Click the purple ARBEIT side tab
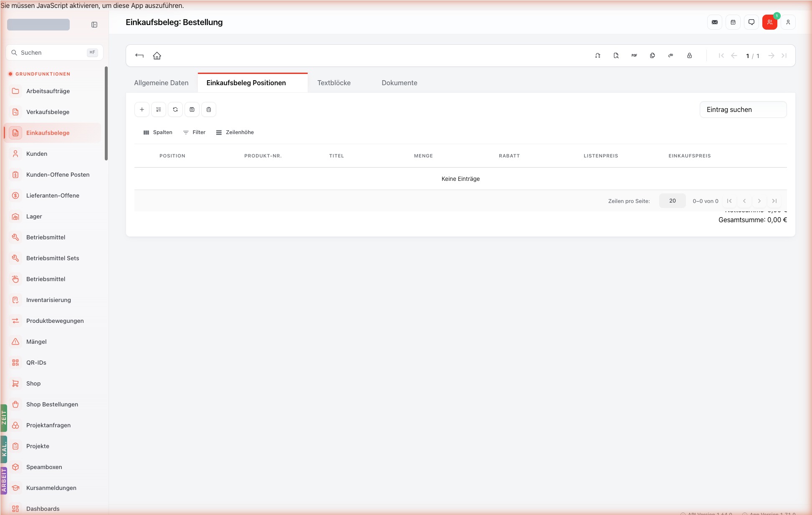The height and width of the screenshot is (515, 812). tap(4, 480)
